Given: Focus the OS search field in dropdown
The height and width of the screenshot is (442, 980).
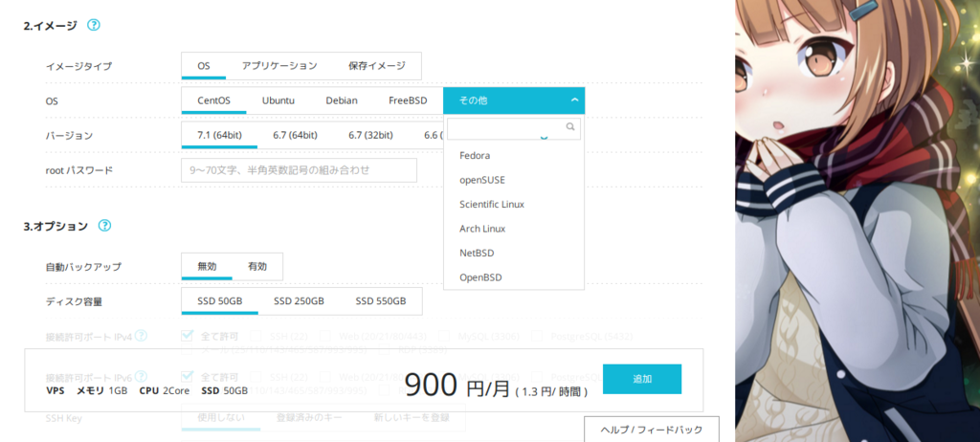Looking at the screenshot, I should pyautogui.click(x=514, y=129).
